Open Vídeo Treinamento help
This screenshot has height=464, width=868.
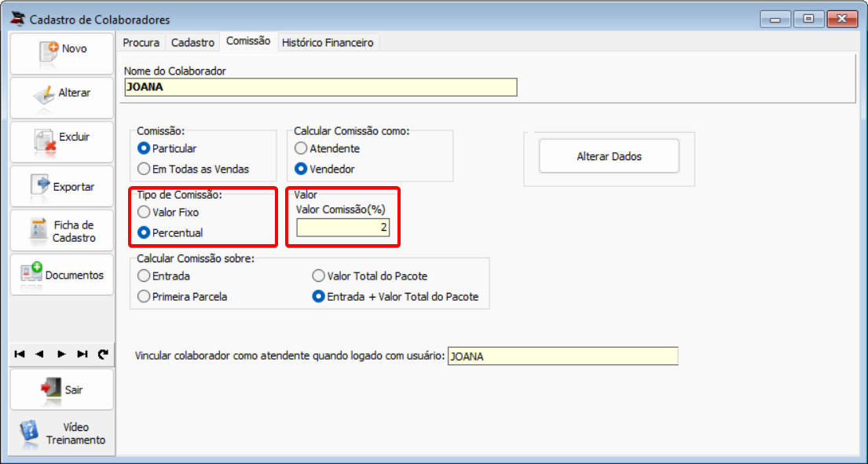click(x=61, y=433)
